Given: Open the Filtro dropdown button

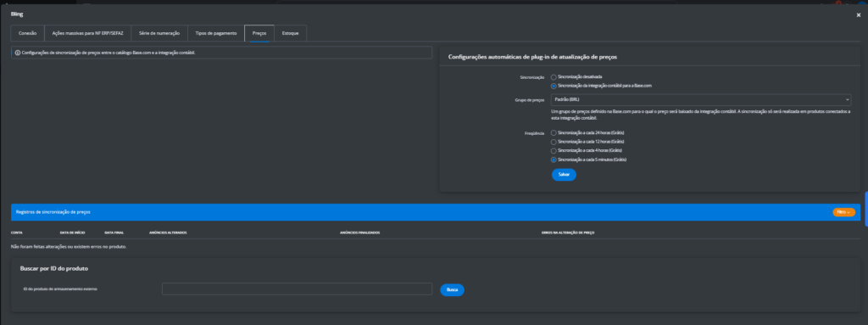Looking at the screenshot, I should pos(843,212).
